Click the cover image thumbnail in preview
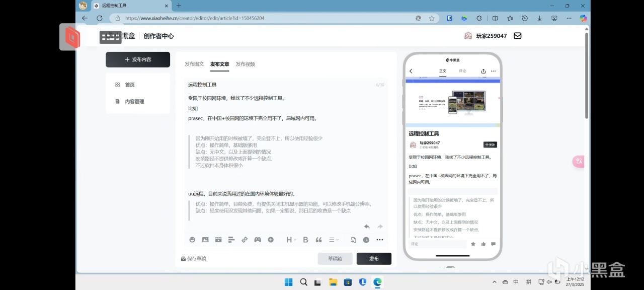This screenshot has height=290, width=644. pyautogui.click(x=453, y=102)
